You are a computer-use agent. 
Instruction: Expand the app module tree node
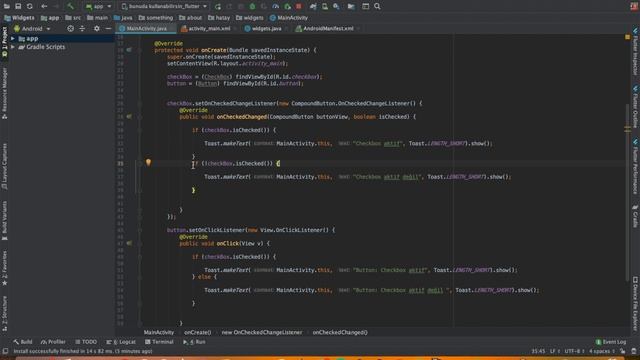(13, 38)
